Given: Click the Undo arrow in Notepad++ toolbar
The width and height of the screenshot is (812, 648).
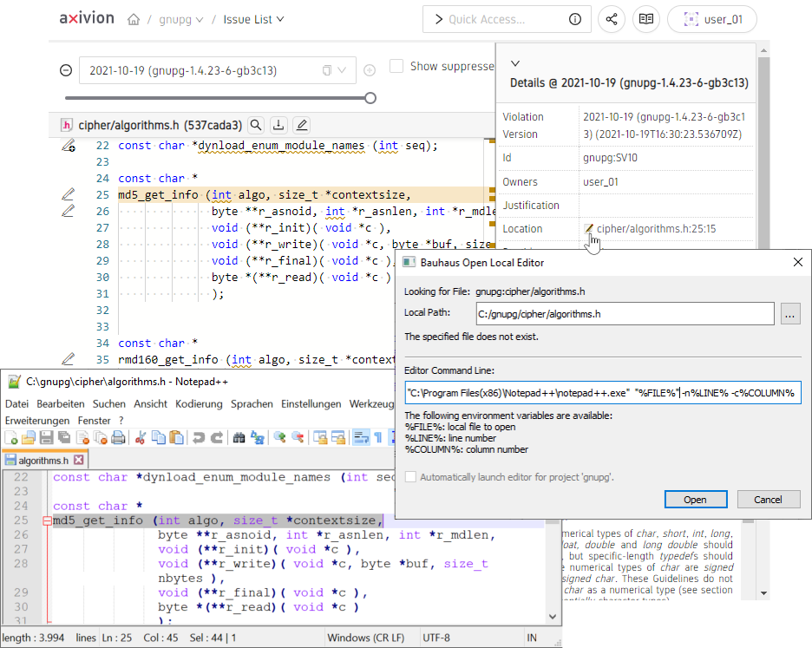Looking at the screenshot, I should point(199,438).
